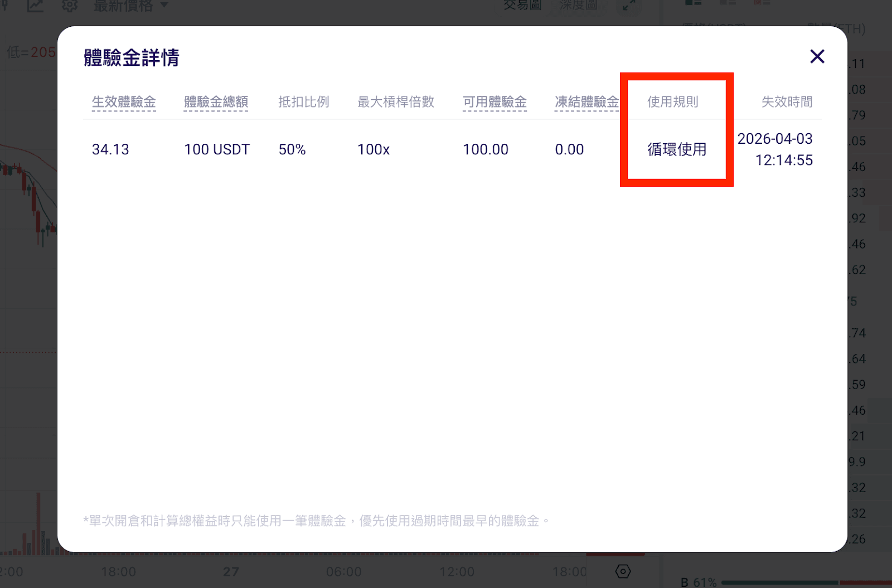
Task: Close the 體驗金詳情 dialog
Action: coord(817,56)
